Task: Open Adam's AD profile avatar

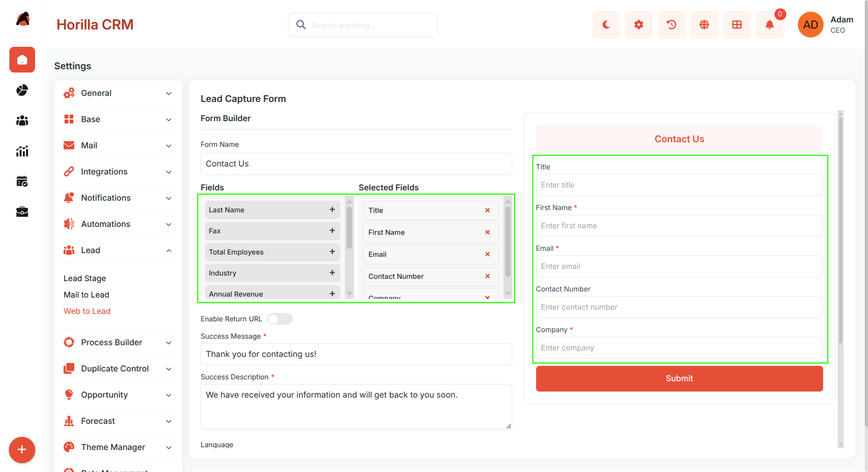Action: coord(811,25)
